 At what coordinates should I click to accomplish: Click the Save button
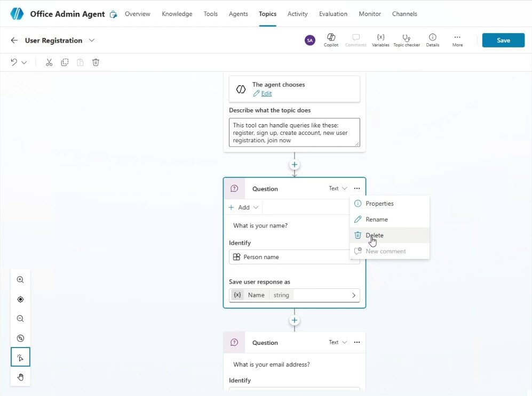[x=503, y=41]
